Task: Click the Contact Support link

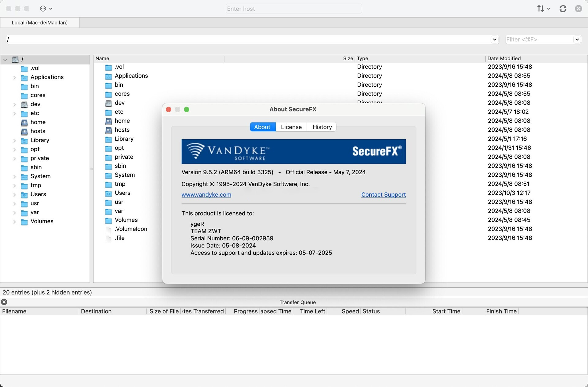Action: (383, 195)
